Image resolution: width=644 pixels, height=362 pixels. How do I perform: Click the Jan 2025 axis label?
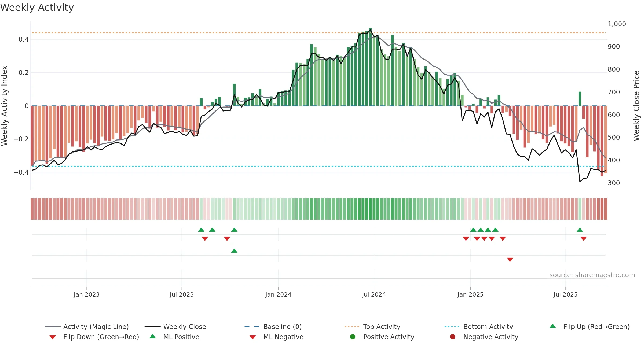[x=470, y=294]
